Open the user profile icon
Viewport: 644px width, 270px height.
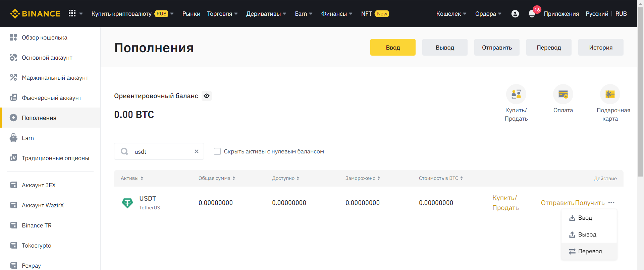[x=515, y=14]
